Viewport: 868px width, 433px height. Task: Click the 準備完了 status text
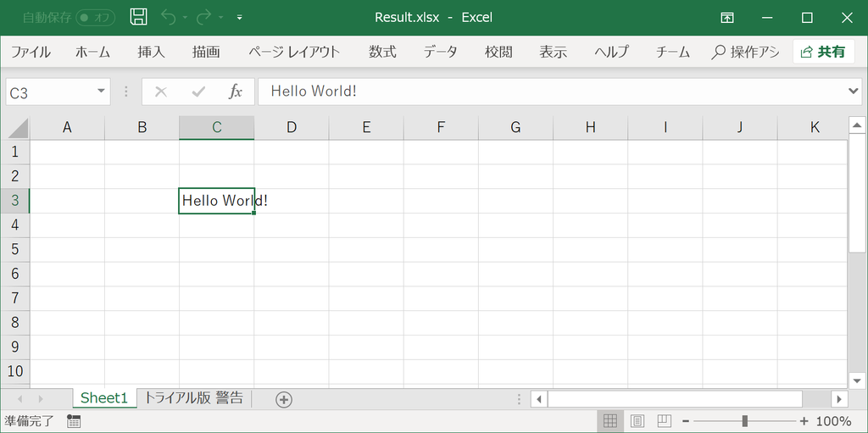30,421
